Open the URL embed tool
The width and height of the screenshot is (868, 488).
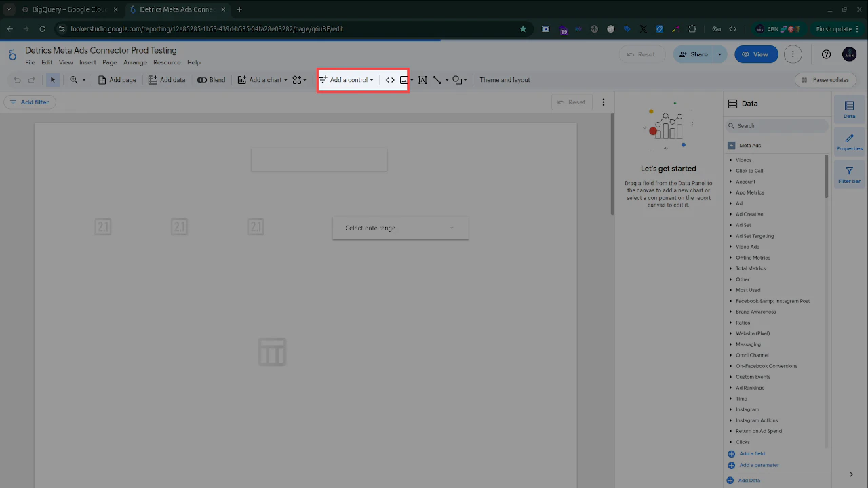click(x=389, y=79)
